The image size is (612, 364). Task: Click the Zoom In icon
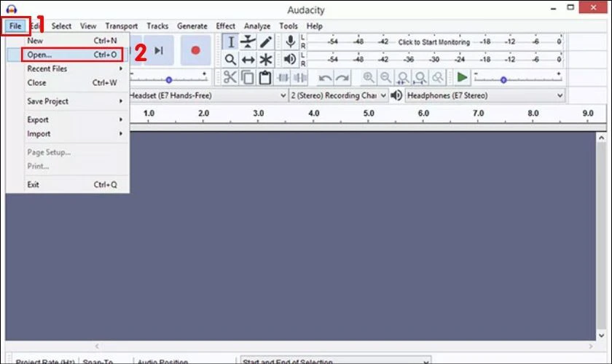368,77
